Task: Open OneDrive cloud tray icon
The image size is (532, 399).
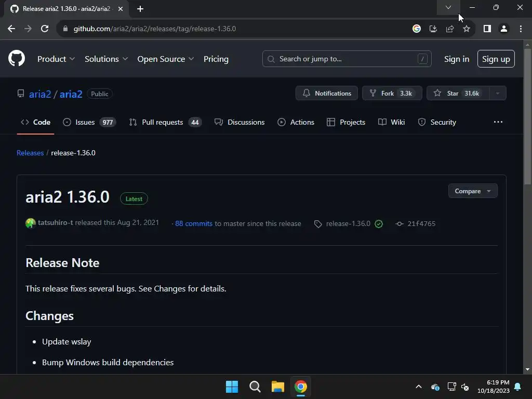Action: coord(435,387)
